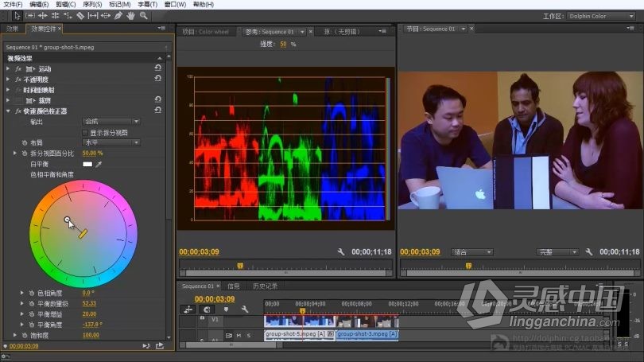Open reference monitor wrench settings
The height and width of the screenshot is (362, 644).
click(x=341, y=251)
